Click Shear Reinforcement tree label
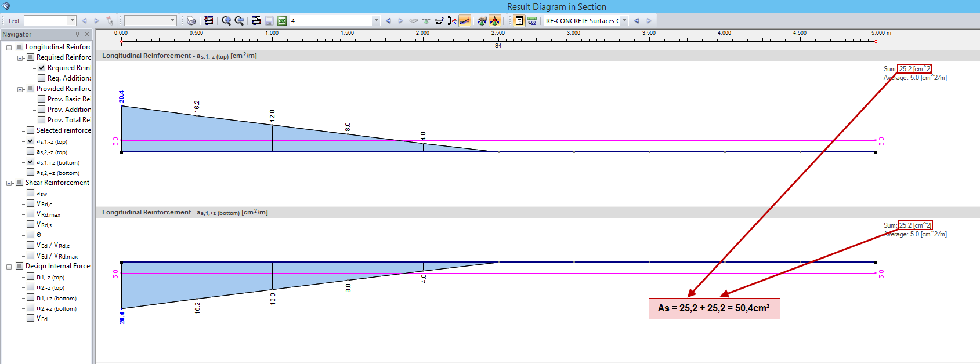The image size is (980, 364). [x=57, y=183]
